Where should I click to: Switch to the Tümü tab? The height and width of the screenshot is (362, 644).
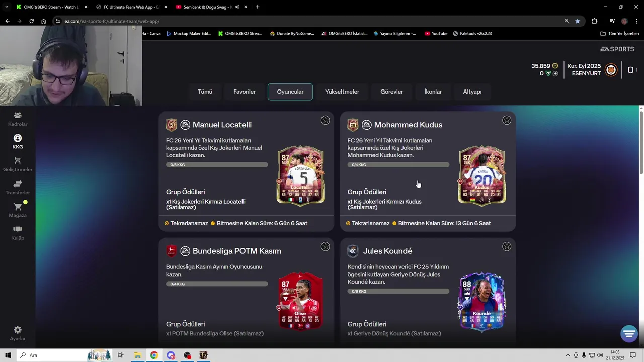point(205,92)
